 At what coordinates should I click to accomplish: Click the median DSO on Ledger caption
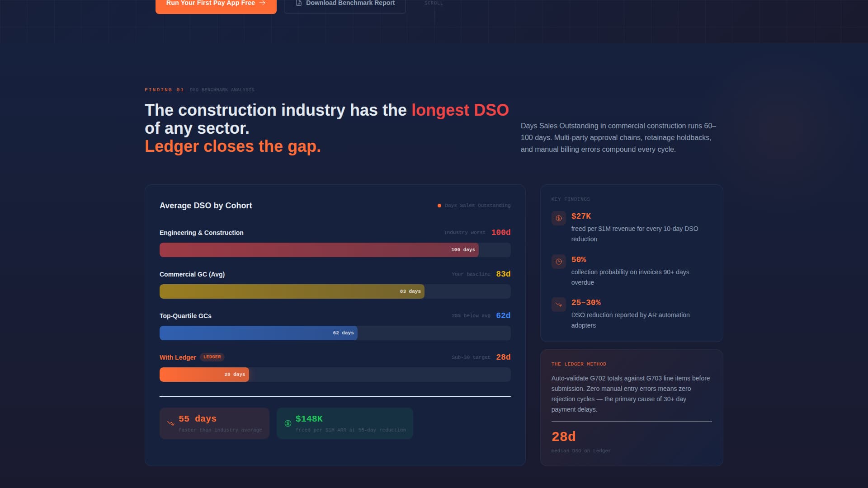click(x=581, y=451)
